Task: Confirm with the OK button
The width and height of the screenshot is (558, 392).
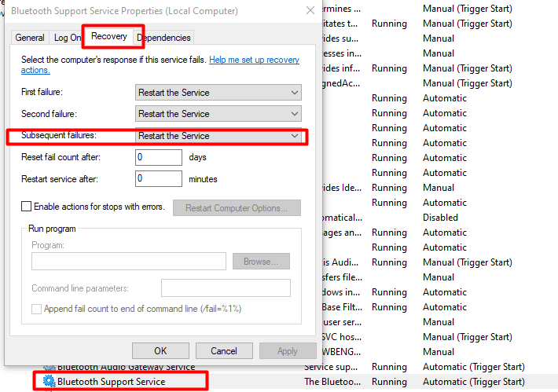Action: click(x=160, y=351)
